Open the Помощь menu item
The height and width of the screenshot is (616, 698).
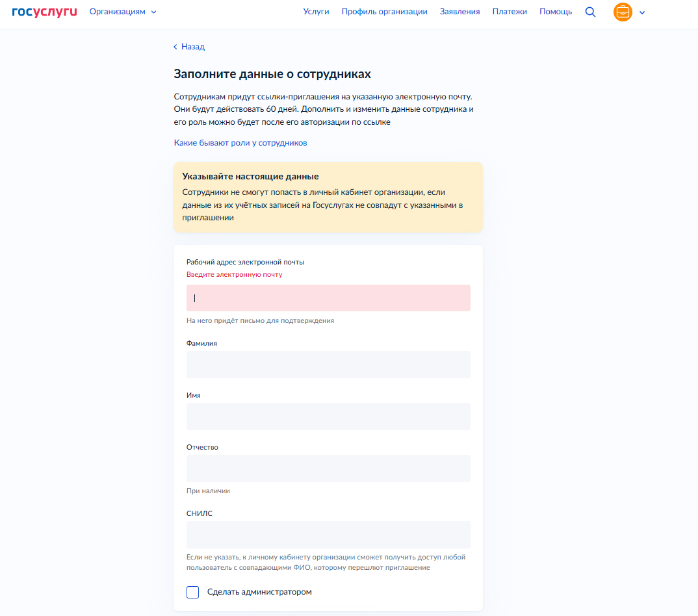[555, 12]
